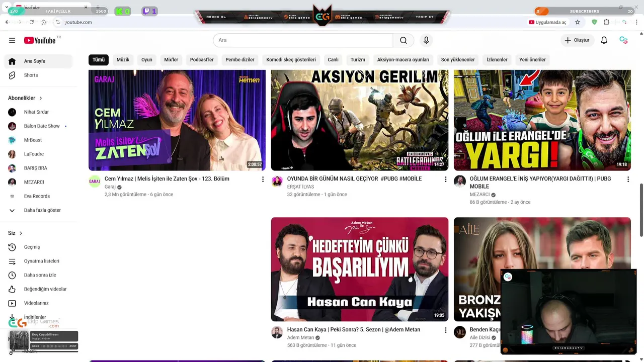
Task: Open the Hasan Can Kaya video thumbnail
Action: click(360, 269)
